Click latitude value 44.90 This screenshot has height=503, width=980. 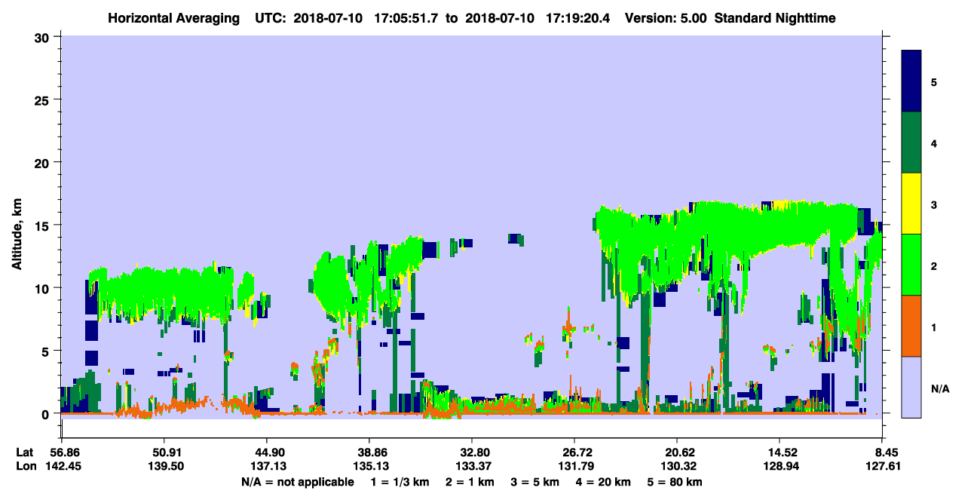[267, 452]
